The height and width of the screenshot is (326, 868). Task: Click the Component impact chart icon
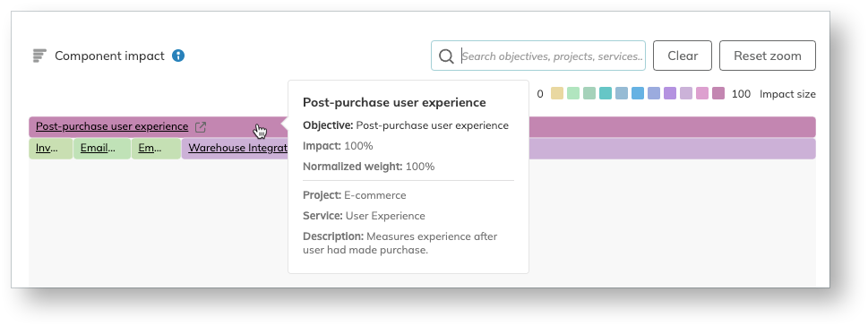39,56
